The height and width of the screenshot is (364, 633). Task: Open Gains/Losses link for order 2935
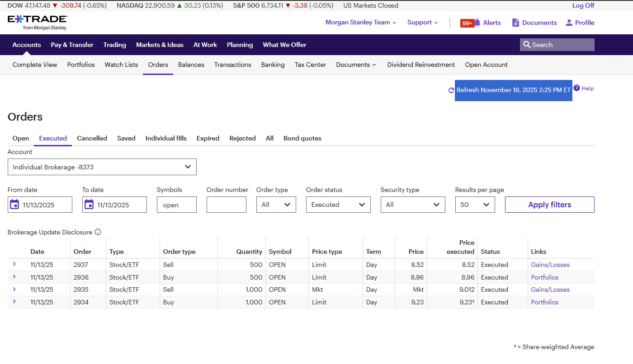(550, 289)
